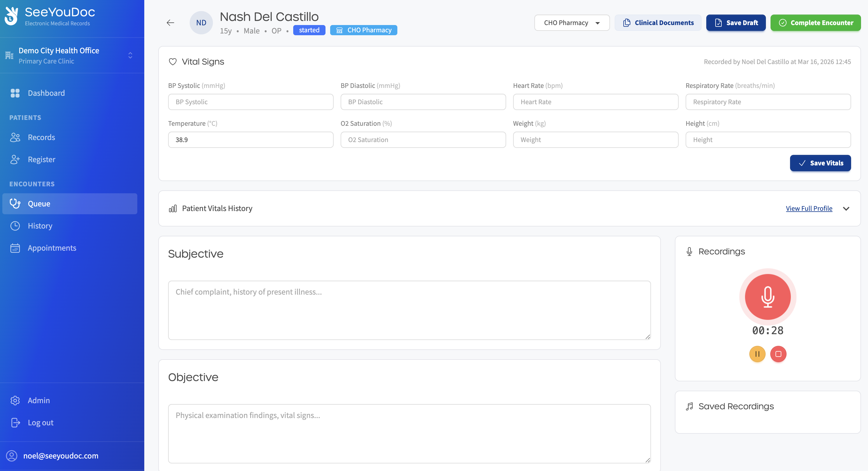Click the SeeYouDoc logo icon

pos(11,16)
